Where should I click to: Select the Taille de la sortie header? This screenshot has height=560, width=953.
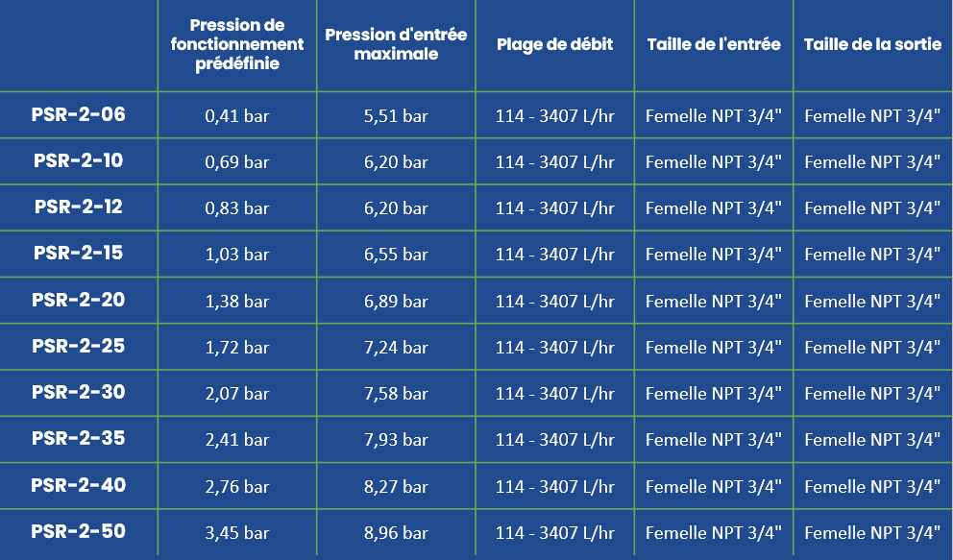click(872, 44)
